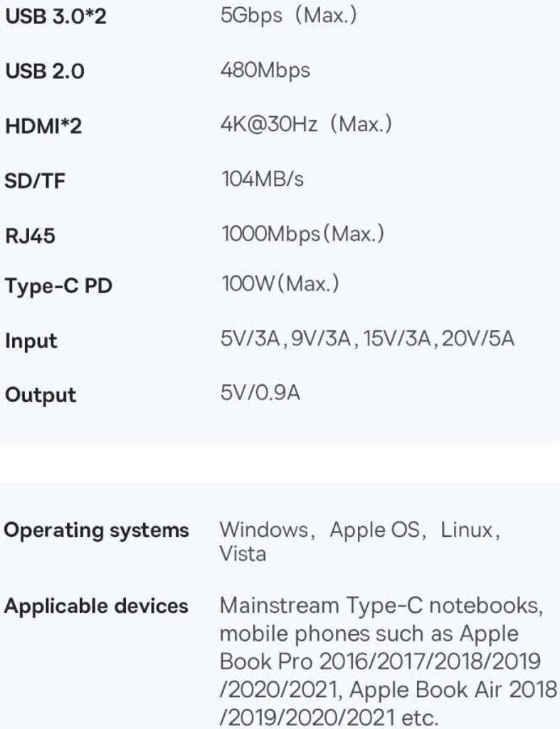Select the 4K@30Hz (Max.) value
Image resolution: width=560 pixels, height=729 pixels.
306,125
